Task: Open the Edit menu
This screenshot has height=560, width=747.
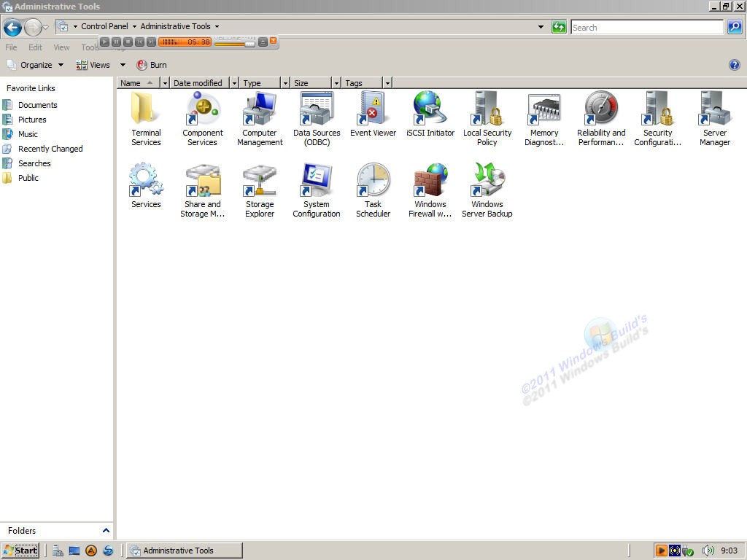Action: 35,47
